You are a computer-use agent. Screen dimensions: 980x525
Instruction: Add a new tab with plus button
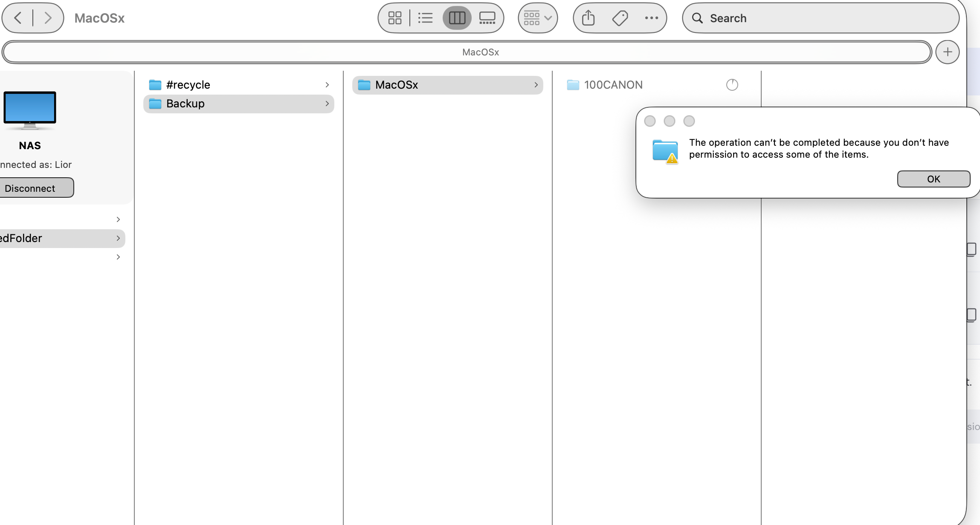947,52
